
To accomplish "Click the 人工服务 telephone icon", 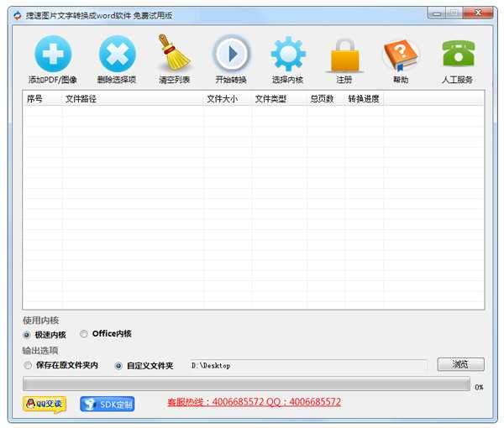I will point(458,54).
